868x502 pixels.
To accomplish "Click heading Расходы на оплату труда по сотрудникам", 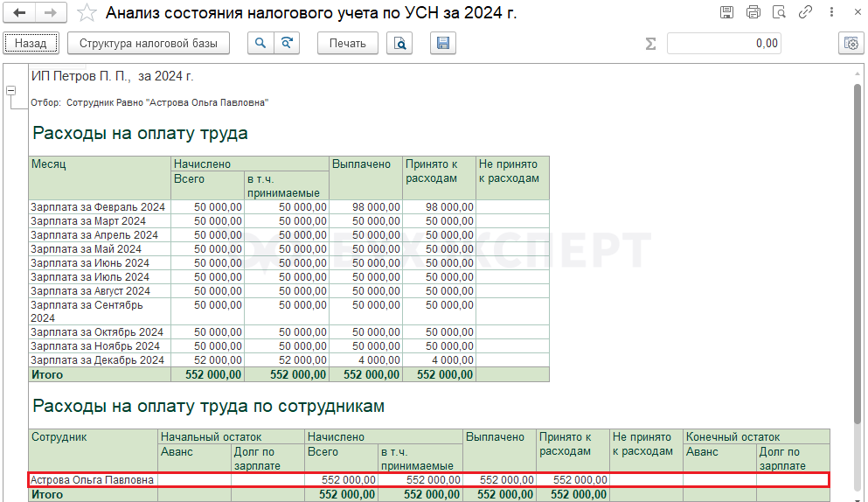I will (209, 406).
